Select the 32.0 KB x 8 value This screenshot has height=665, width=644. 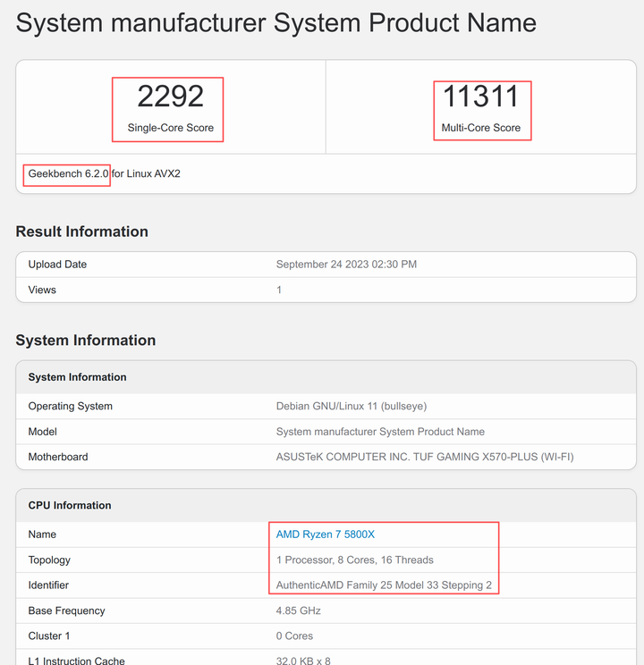click(303, 661)
